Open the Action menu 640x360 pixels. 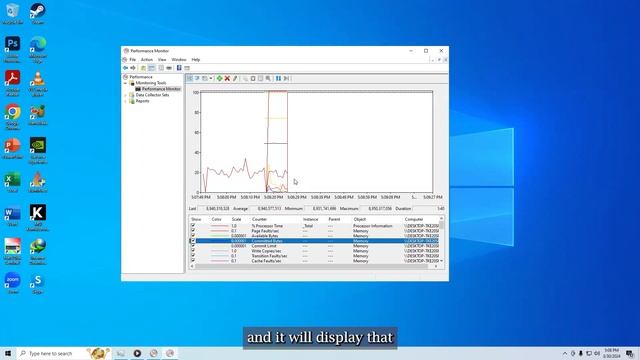(147, 60)
